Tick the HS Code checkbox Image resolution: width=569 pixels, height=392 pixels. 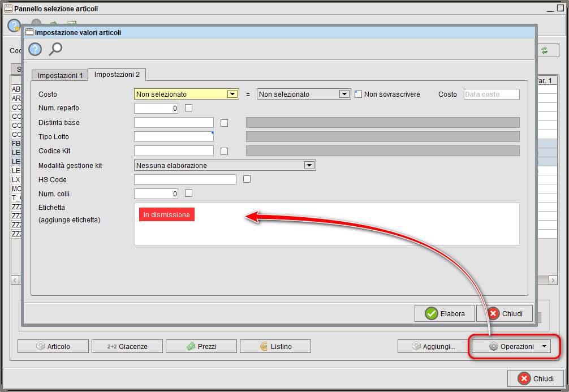tap(247, 179)
